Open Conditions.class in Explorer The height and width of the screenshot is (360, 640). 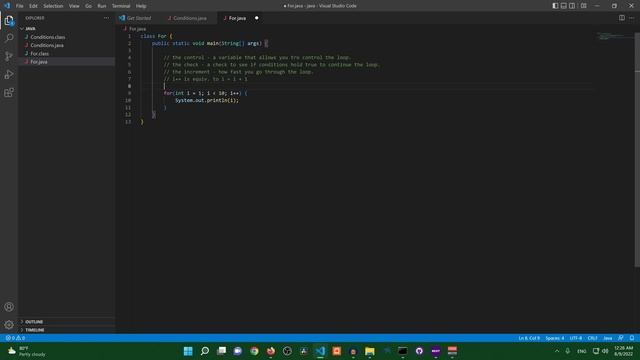48,37
